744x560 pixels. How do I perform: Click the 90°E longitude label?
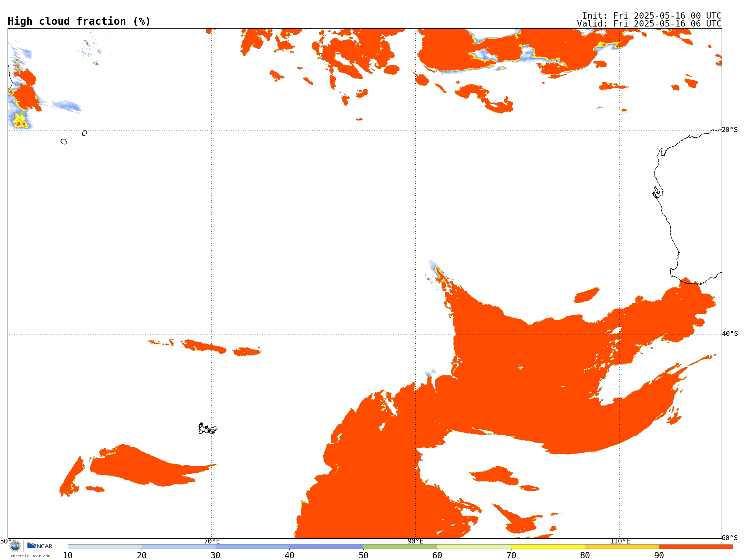tap(415, 541)
